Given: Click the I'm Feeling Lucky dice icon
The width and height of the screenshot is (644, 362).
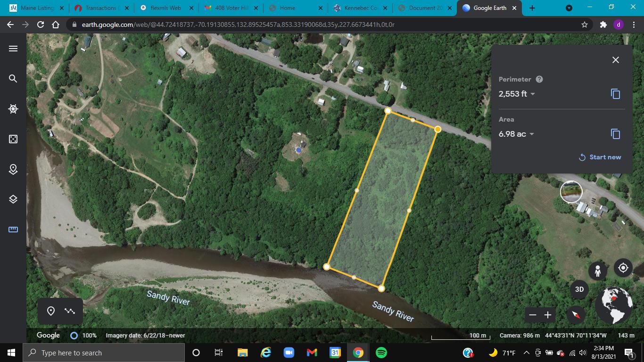Looking at the screenshot, I should tap(13, 139).
